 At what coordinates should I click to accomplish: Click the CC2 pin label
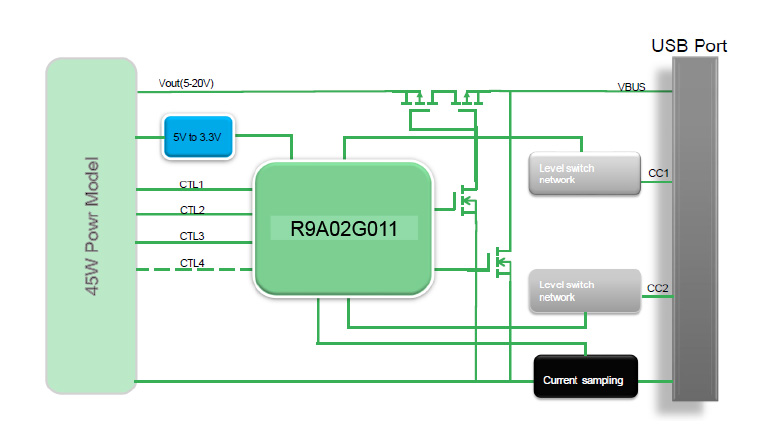coord(657,289)
